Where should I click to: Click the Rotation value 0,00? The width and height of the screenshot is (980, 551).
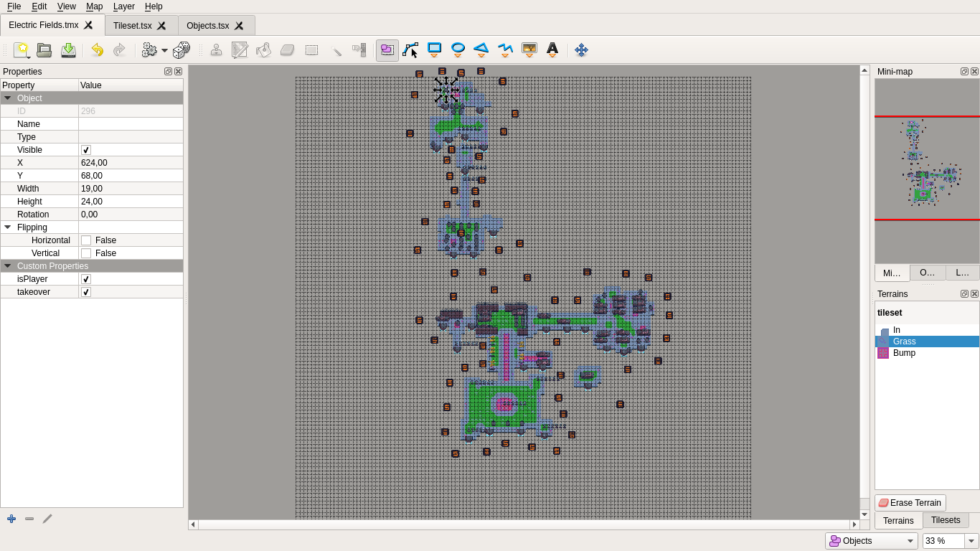(x=131, y=215)
